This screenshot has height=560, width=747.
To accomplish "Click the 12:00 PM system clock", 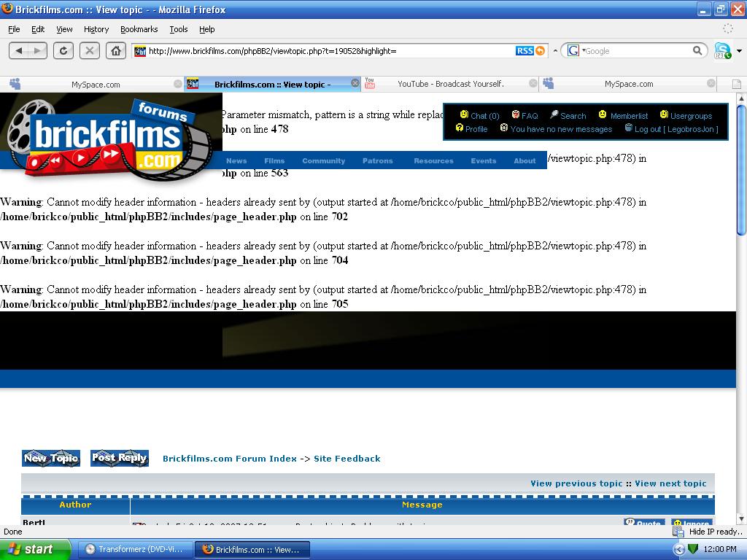I will pyautogui.click(x=720, y=549).
